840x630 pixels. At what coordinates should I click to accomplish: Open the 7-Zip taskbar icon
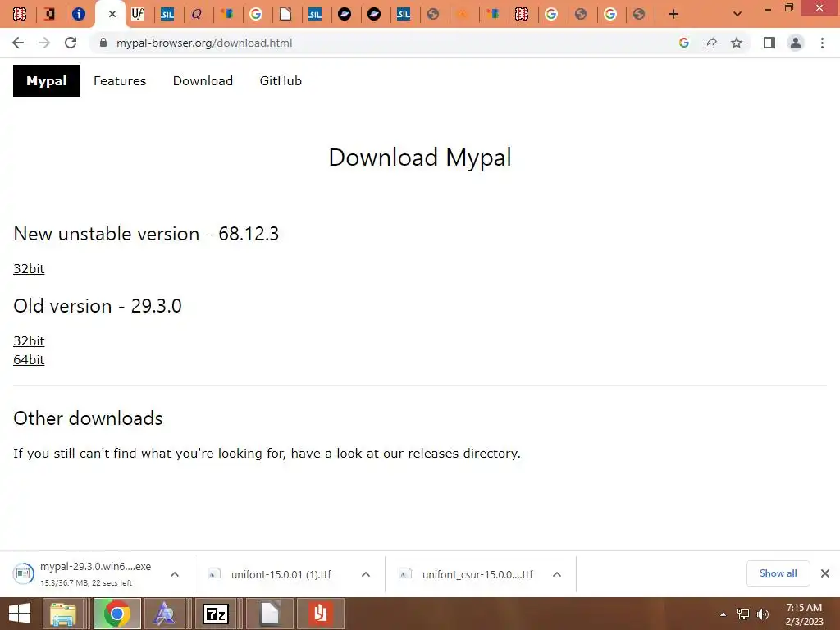217,614
